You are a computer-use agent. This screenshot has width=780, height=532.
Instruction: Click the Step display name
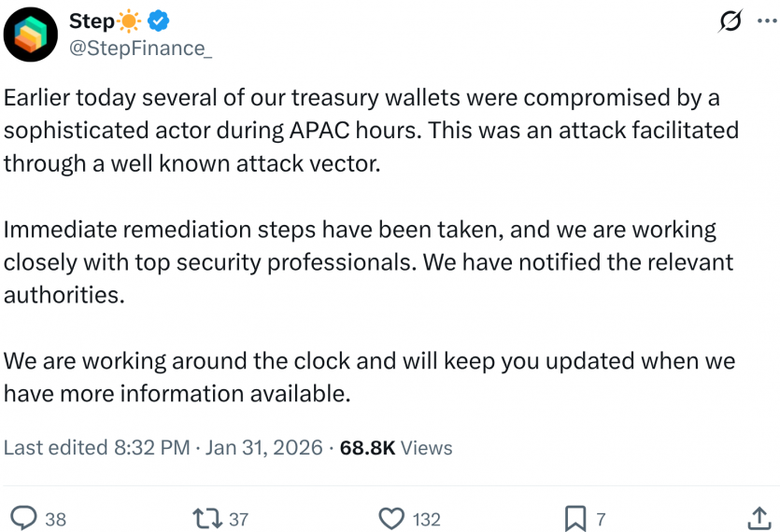tap(92, 21)
